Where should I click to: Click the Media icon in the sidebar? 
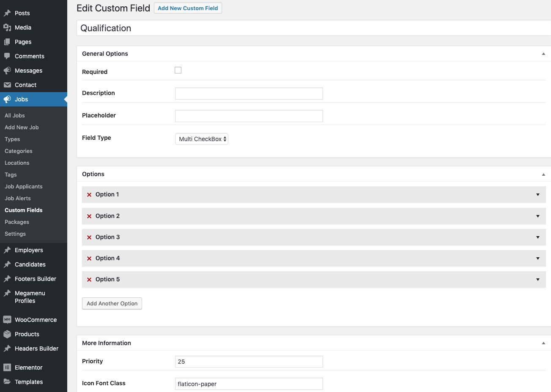click(x=7, y=27)
